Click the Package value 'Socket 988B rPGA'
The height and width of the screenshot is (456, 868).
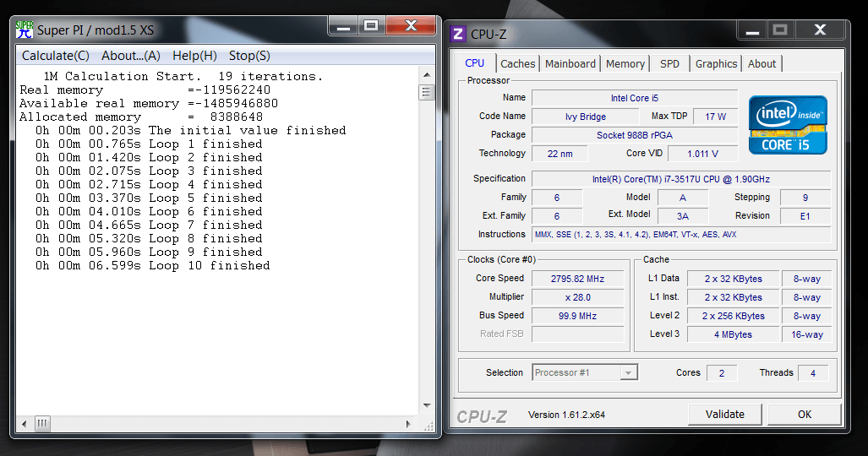click(x=635, y=135)
